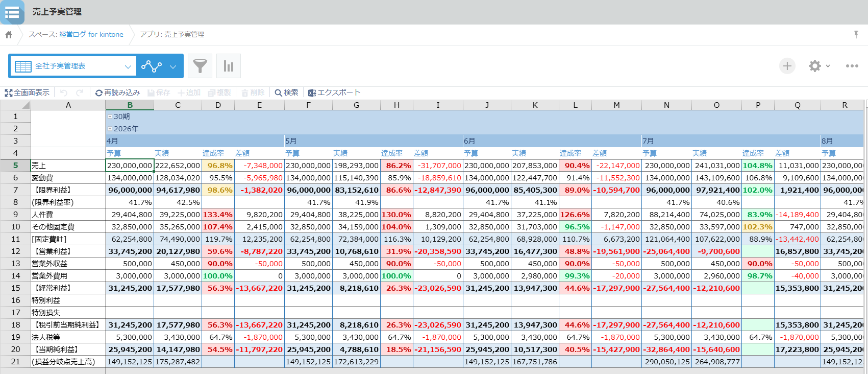This screenshot has width=868, height=374.
Task: Click 再読み込み reload in the toolbar
Action: [117, 92]
